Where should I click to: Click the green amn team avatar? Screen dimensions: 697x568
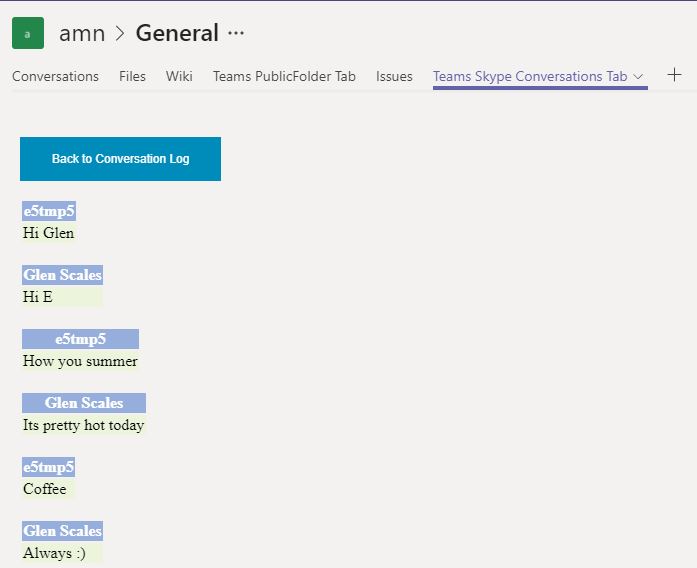coord(28,33)
